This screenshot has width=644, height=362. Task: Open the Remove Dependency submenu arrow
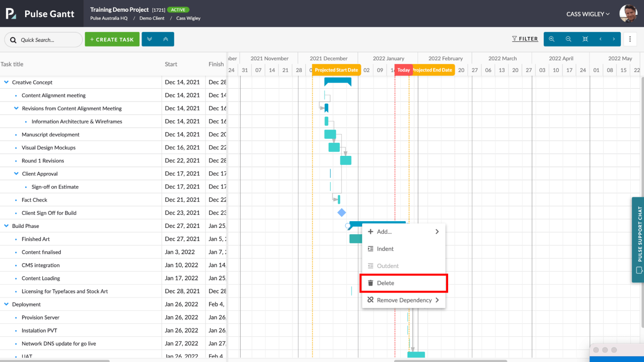click(437, 300)
